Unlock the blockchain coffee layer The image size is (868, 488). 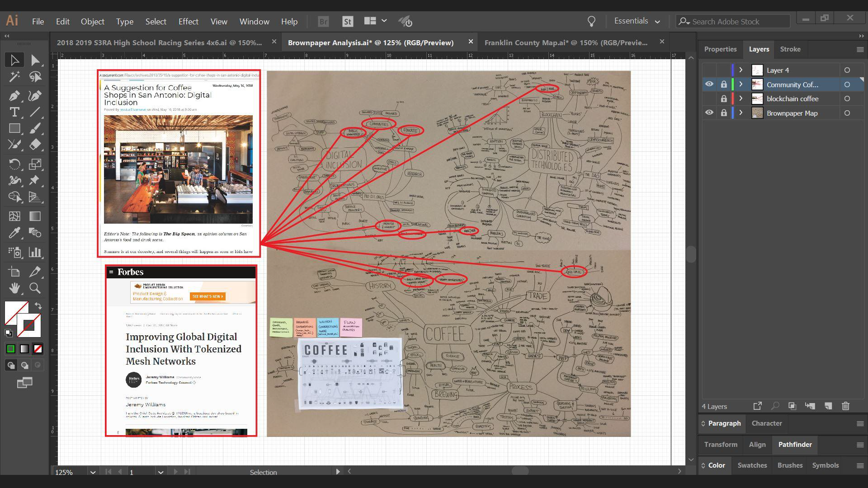724,99
